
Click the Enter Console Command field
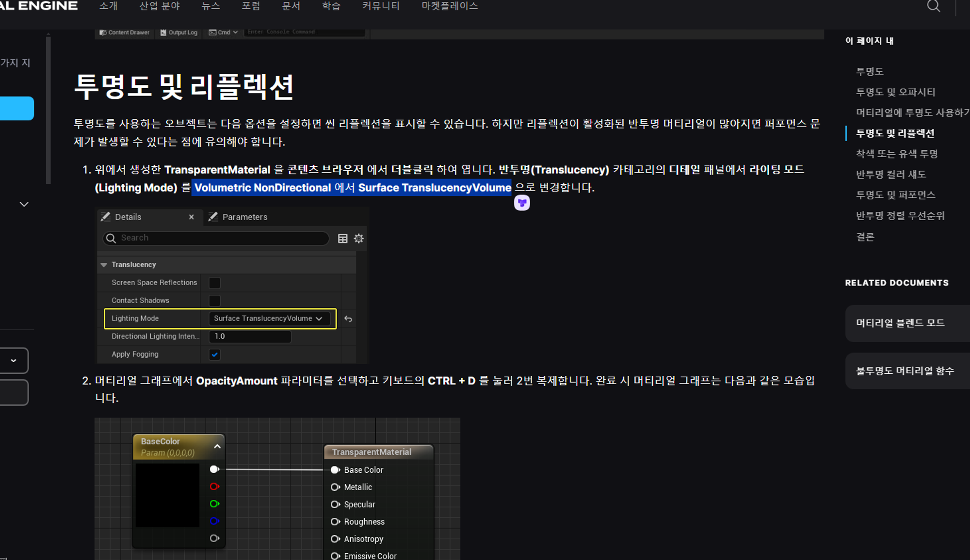click(x=304, y=32)
